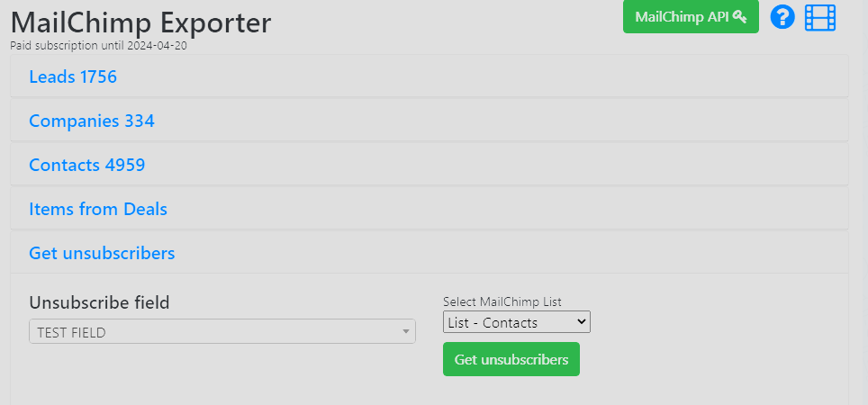
Task: Open the blue question mark help icon
Action: (x=782, y=17)
